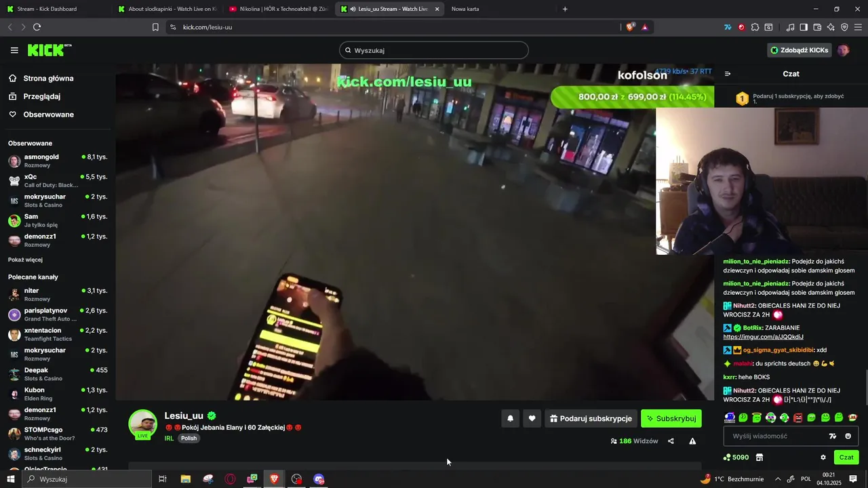Click the 5090 channel points balance

pos(736,457)
